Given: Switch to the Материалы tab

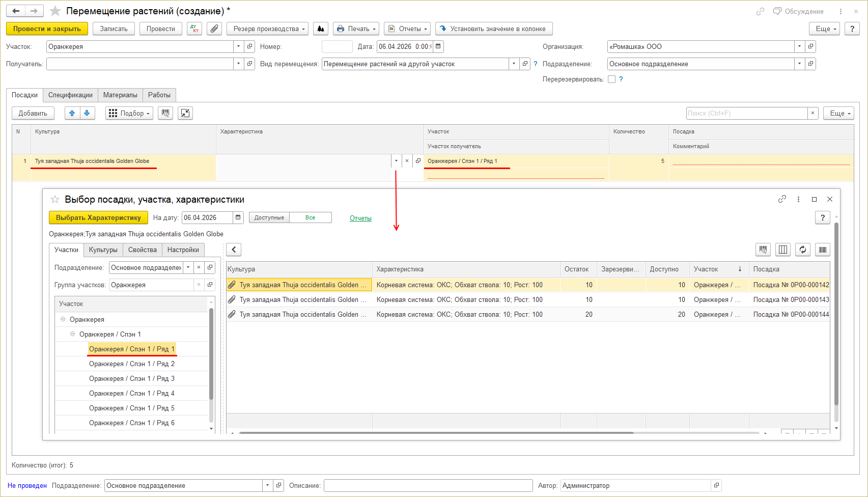Looking at the screenshot, I should tap(120, 95).
